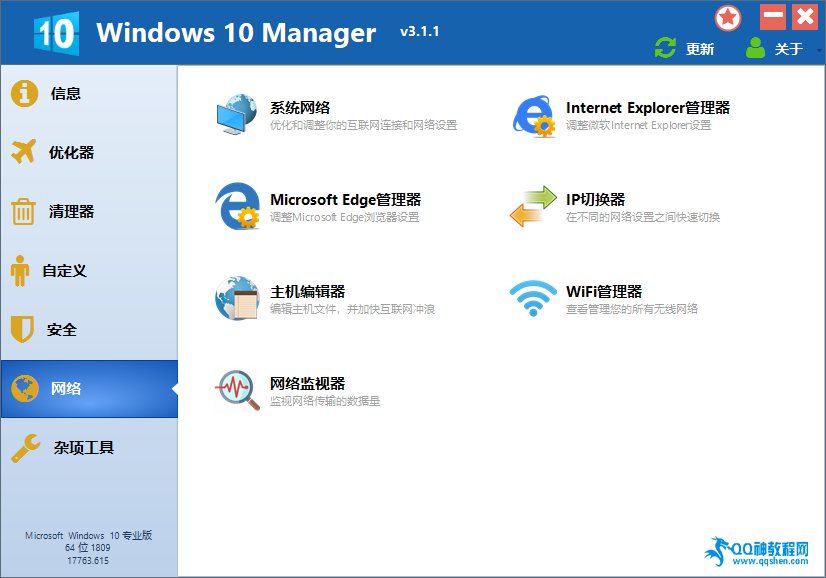
Task: Click the IP切换器 arrows icon
Action: tap(533, 206)
